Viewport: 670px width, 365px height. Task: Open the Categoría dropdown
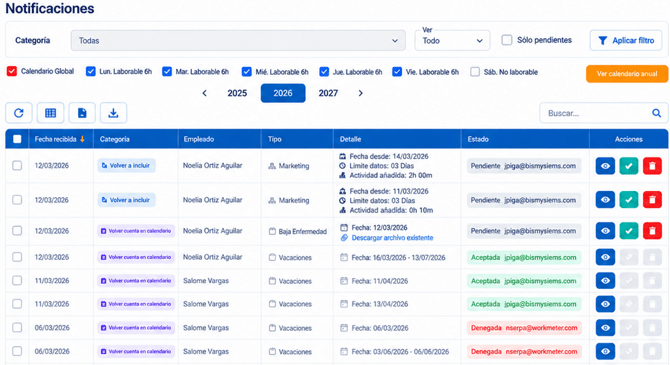238,41
